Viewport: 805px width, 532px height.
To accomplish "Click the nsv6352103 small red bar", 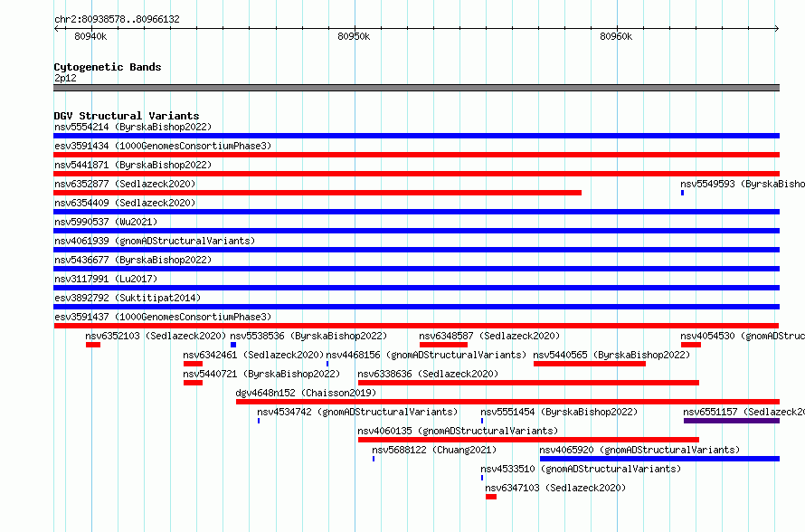I will [93, 345].
